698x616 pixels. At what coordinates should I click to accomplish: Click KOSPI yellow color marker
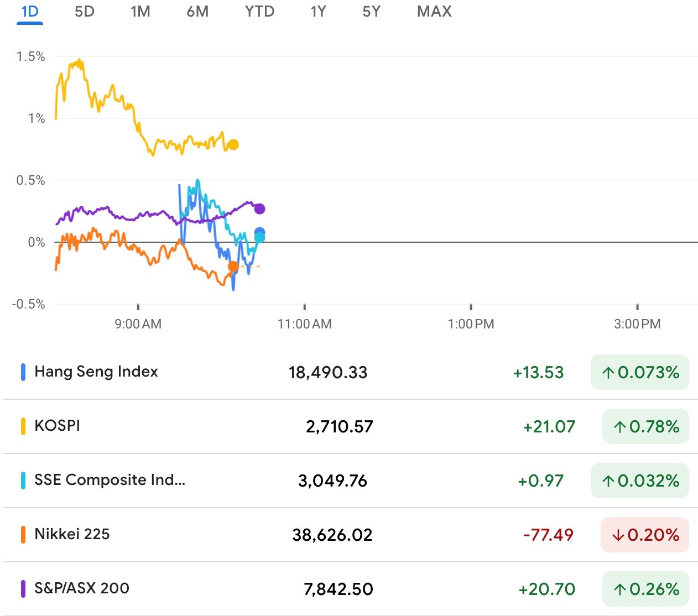click(x=23, y=426)
